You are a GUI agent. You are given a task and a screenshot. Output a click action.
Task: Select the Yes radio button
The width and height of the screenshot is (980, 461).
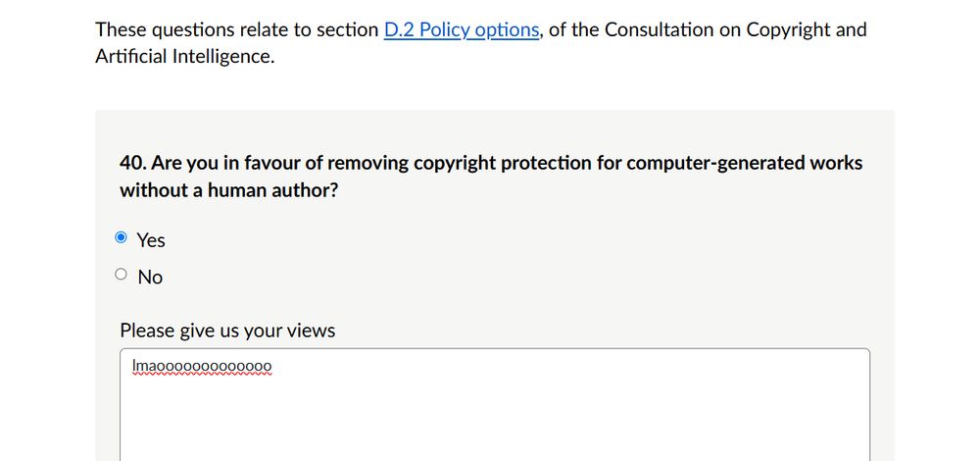121,237
